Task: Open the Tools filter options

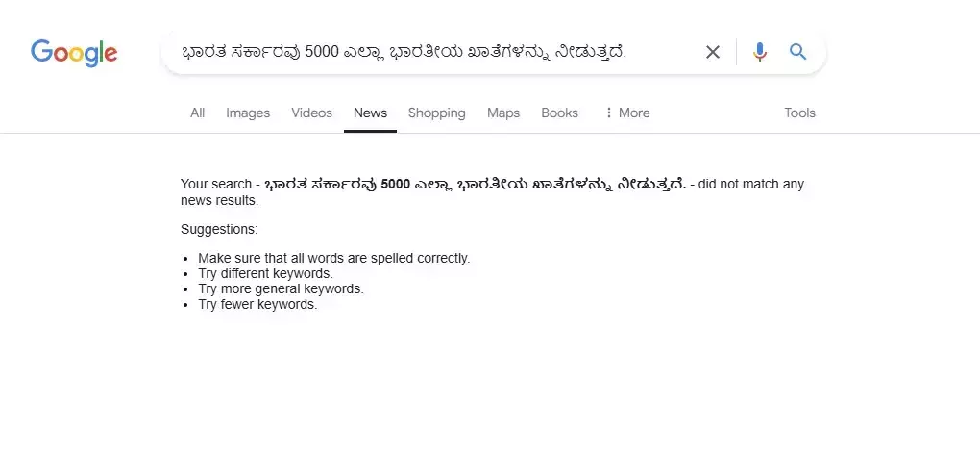Action: (x=799, y=113)
